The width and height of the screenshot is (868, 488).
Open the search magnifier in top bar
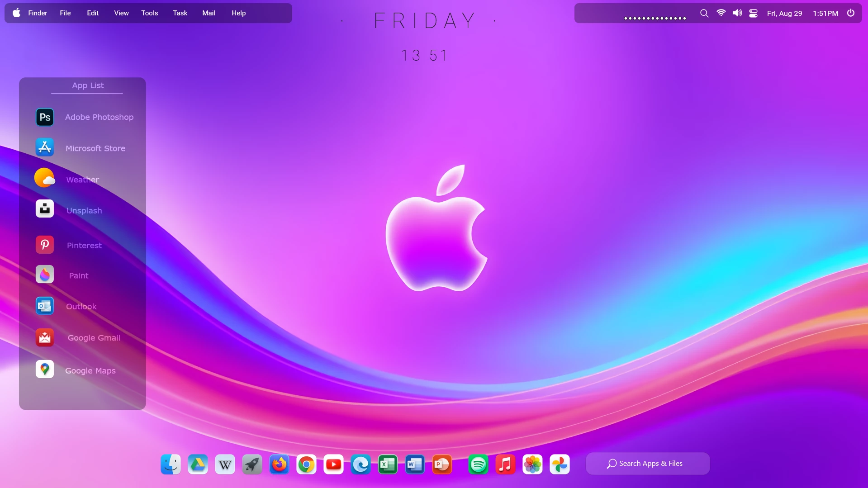(704, 13)
